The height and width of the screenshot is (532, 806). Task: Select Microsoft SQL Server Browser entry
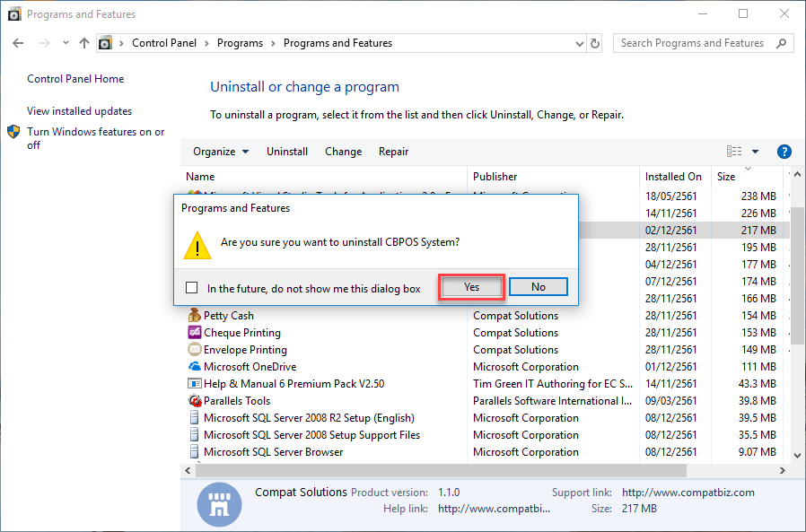point(273,452)
